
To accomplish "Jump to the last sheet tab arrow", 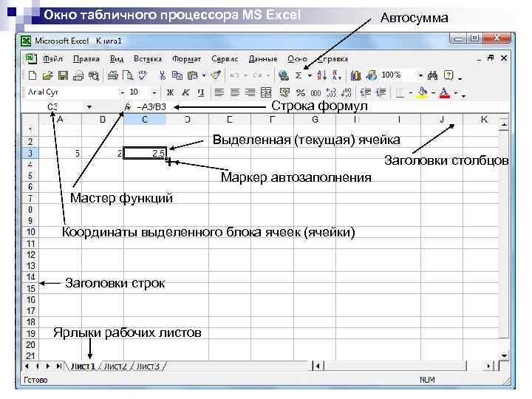I will pos(58,366).
